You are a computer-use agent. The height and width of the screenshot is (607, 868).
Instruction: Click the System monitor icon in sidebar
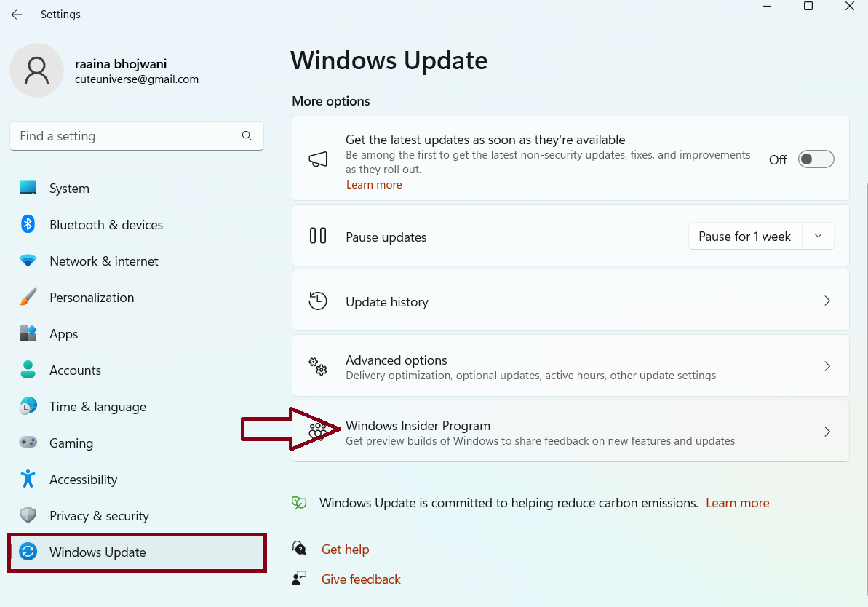click(28, 188)
